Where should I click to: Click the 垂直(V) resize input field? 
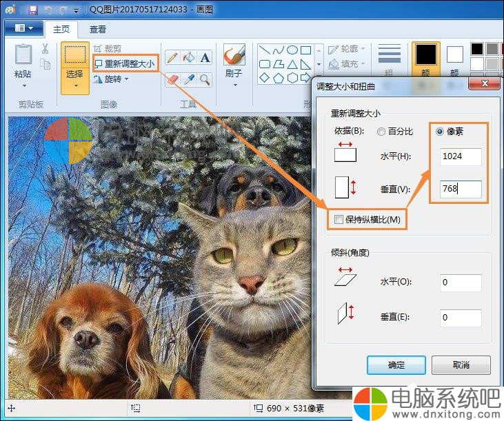[x=461, y=189]
